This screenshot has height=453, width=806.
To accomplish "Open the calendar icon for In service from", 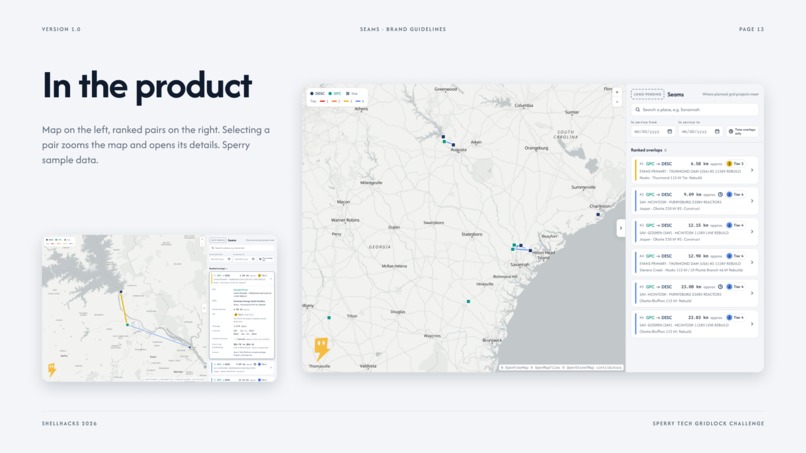I will (669, 132).
